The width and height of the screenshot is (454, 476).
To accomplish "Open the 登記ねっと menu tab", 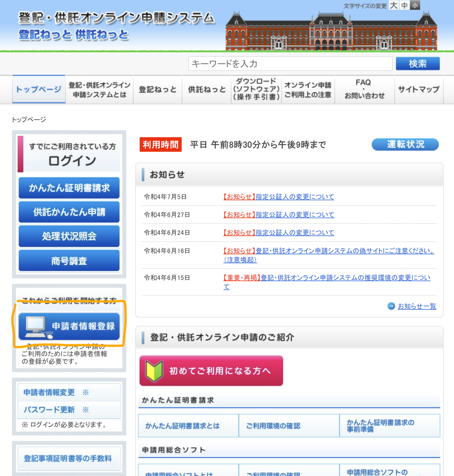I will tap(158, 90).
